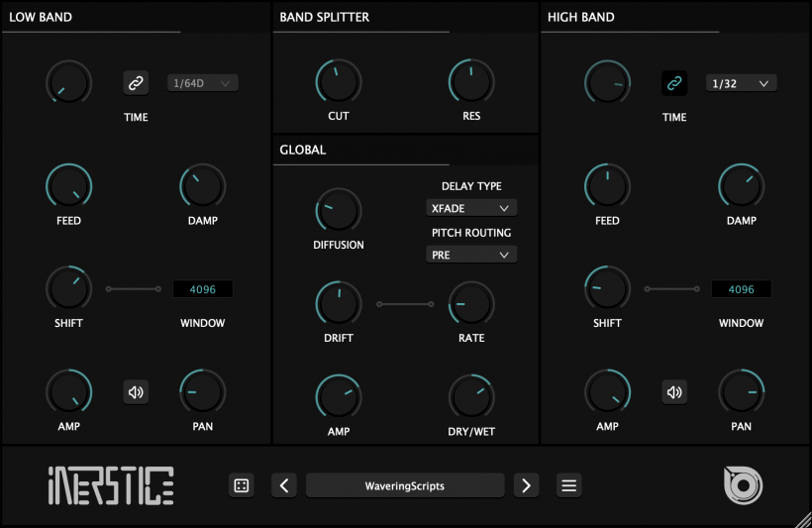Click the High Band section header
This screenshot has width=812, height=528.
[x=581, y=17]
